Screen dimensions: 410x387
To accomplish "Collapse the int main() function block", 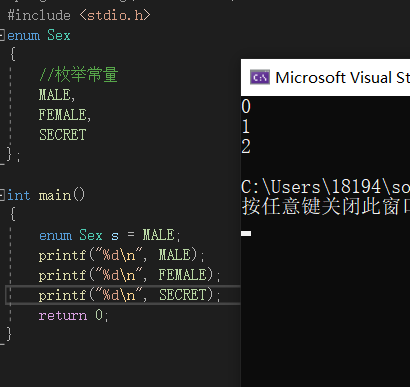I will (x=2, y=194).
